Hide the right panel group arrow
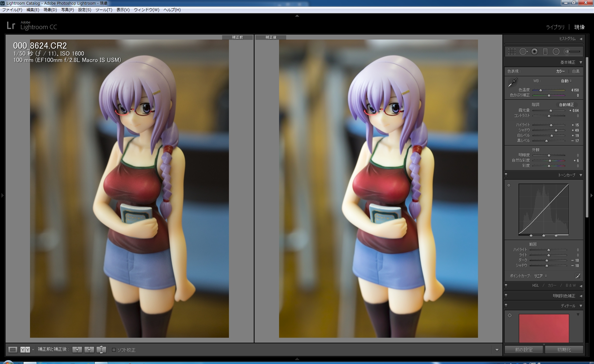594x364 pixels. coord(592,195)
